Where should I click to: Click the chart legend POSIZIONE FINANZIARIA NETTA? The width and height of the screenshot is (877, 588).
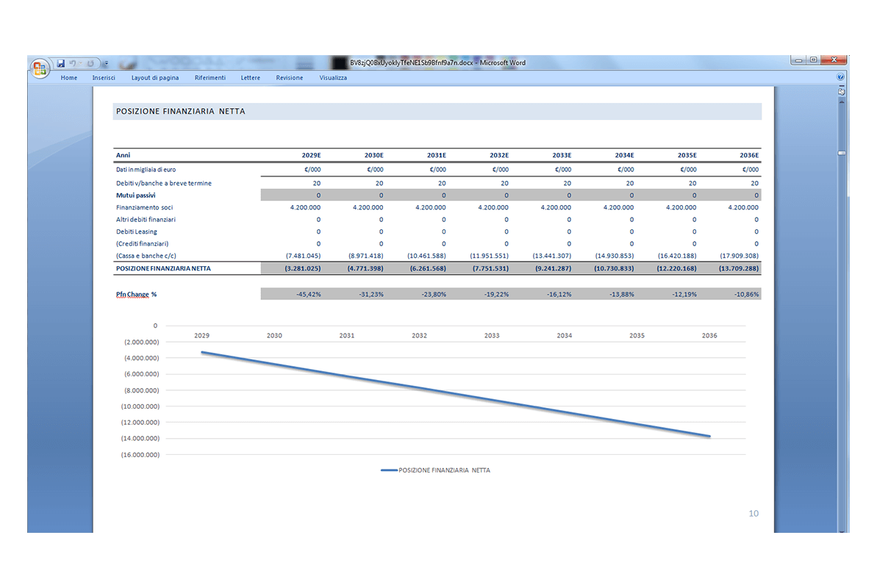435,470
